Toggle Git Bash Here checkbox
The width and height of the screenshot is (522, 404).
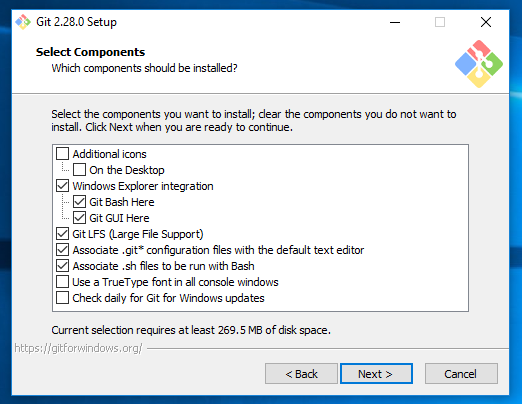coord(79,202)
